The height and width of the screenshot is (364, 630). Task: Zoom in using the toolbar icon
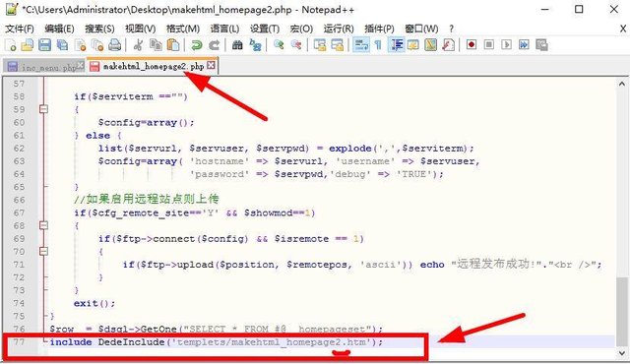point(279,45)
